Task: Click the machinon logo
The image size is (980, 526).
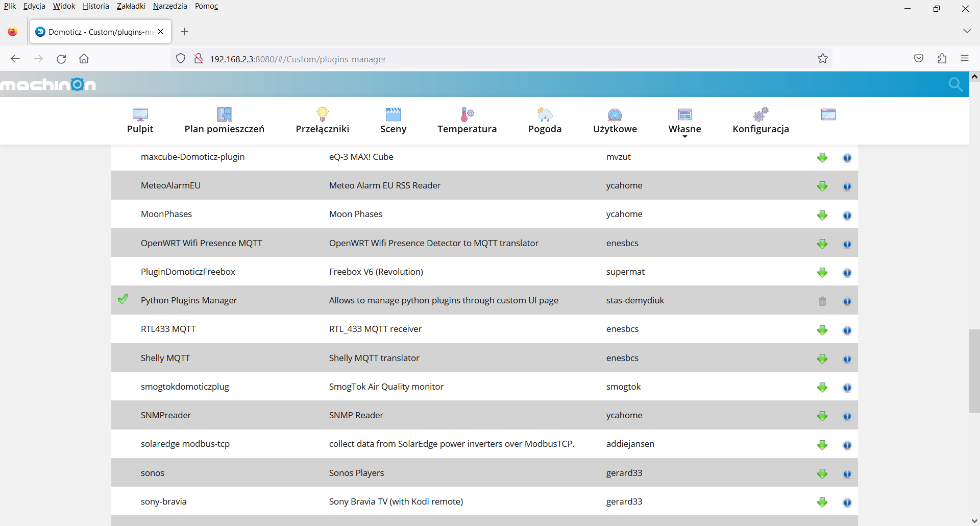Action: click(48, 84)
